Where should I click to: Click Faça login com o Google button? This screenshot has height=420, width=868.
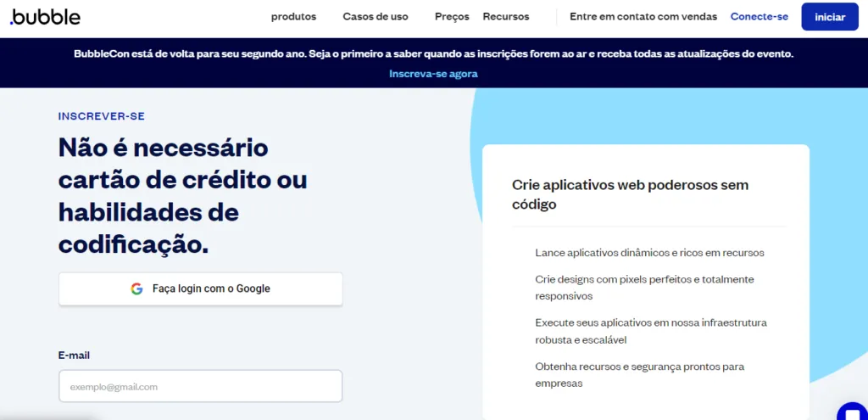point(200,288)
